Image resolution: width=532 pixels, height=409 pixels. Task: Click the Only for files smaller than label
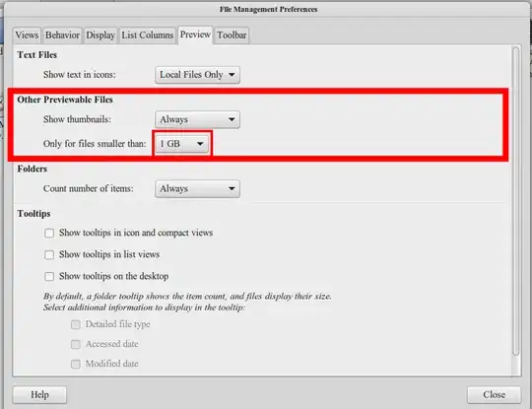(x=95, y=144)
